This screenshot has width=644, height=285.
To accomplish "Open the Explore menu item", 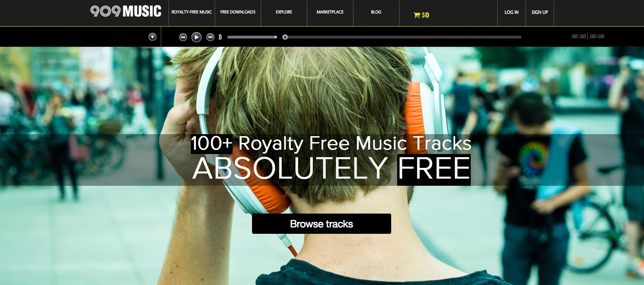I will pyautogui.click(x=284, y=12).
